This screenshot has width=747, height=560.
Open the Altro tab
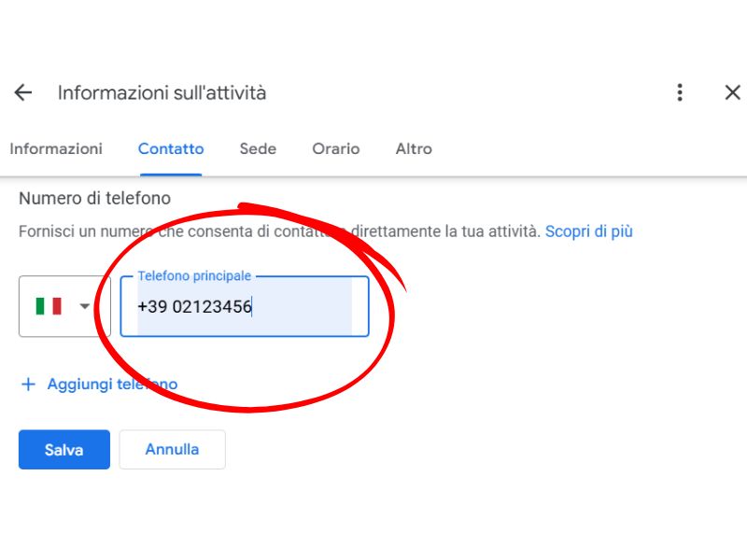tap(414, 148)
